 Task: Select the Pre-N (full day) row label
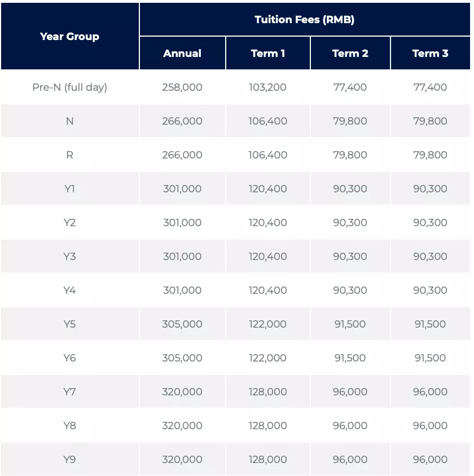pos(70,87)
